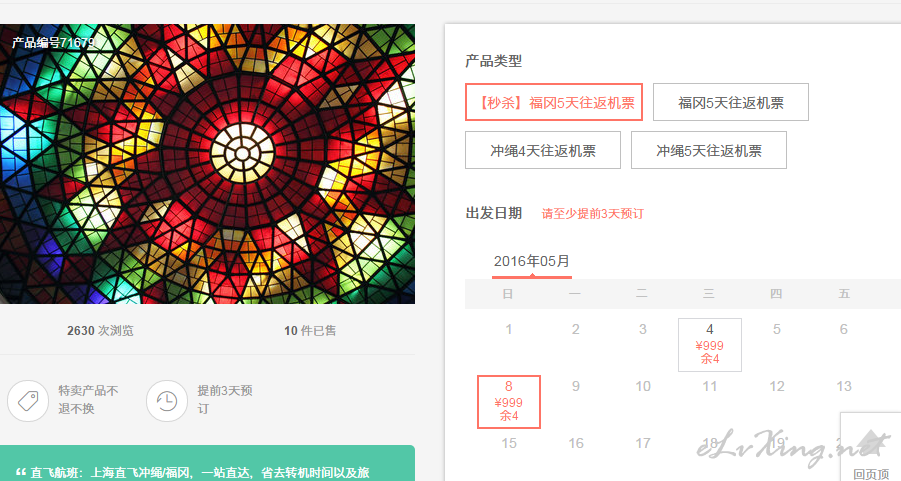Click the 2630 次浏览 view count
901x481 pixels.
coord(100,330)
